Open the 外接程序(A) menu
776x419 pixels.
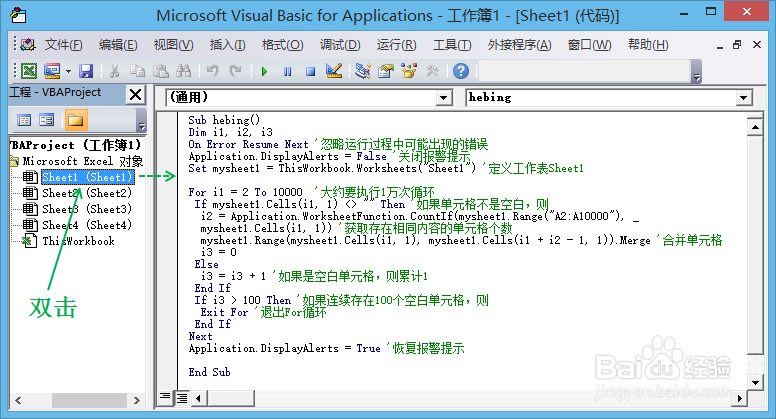tap(519, 45)
